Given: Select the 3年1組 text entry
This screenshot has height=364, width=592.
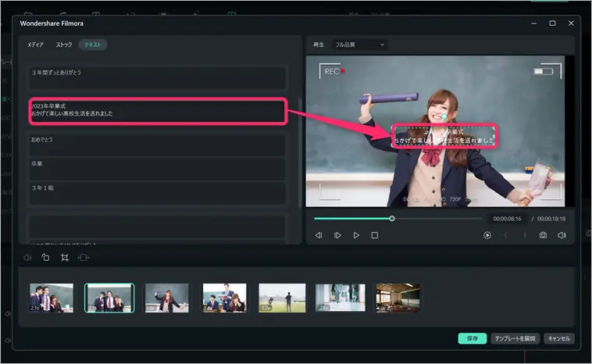Looking at the screenshot, I should 158,194.
